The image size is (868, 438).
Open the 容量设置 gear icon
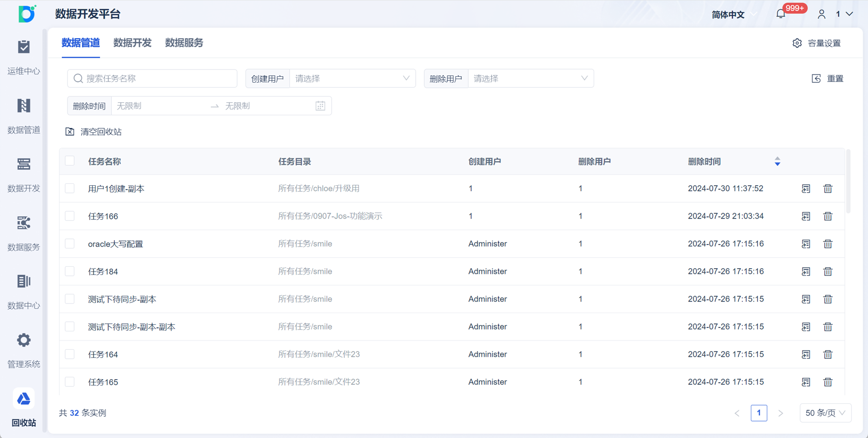[x=797, y=43]
